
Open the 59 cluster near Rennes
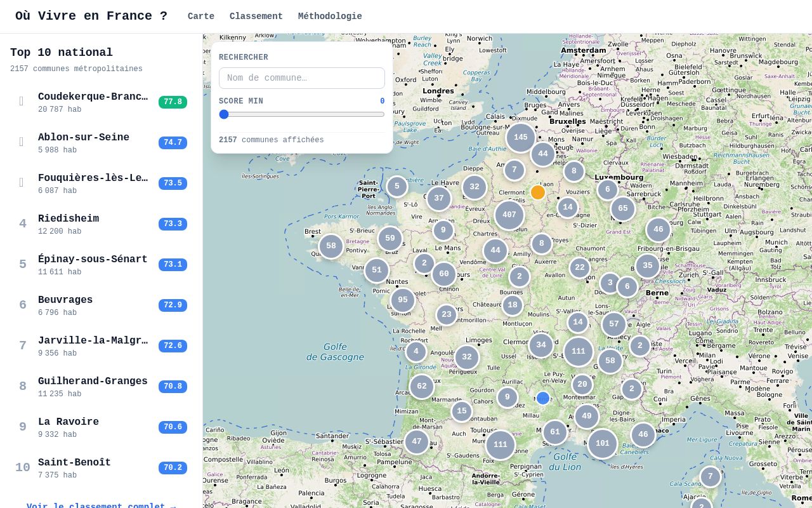click(x=390, y=239)
